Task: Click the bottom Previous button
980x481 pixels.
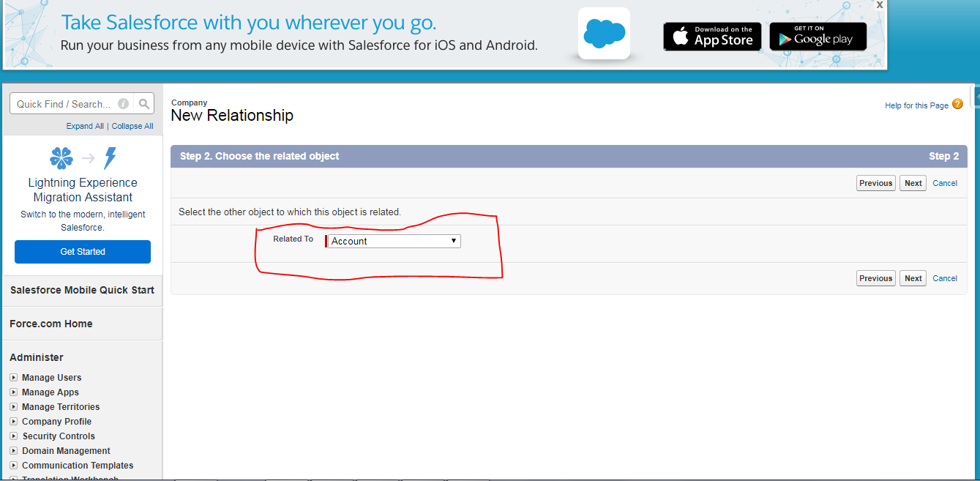Action: tap(876, 278)
